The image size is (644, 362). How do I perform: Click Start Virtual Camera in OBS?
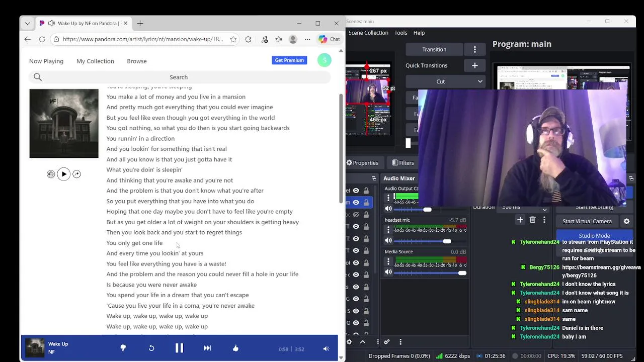tap(587, 221)
